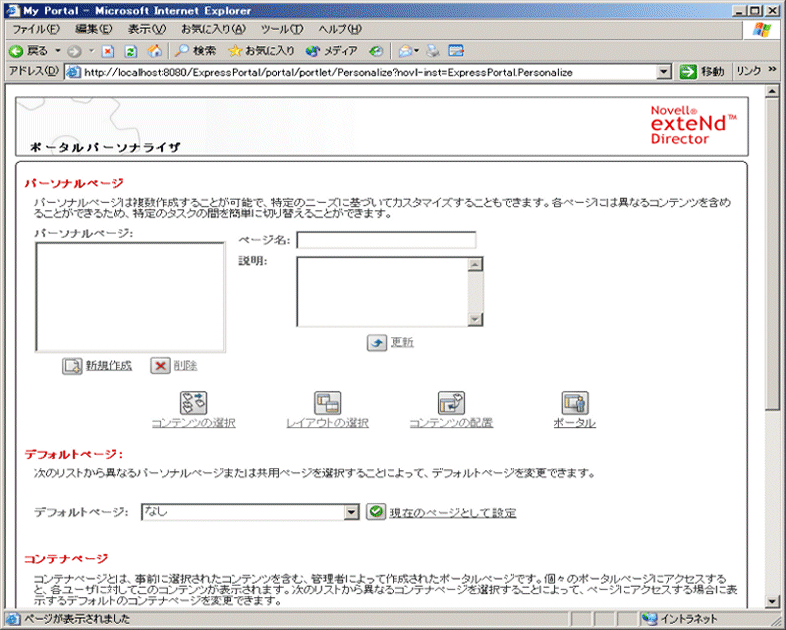Open the お気に入り(A) menu

pyautogui.click(x=214, y=29)
